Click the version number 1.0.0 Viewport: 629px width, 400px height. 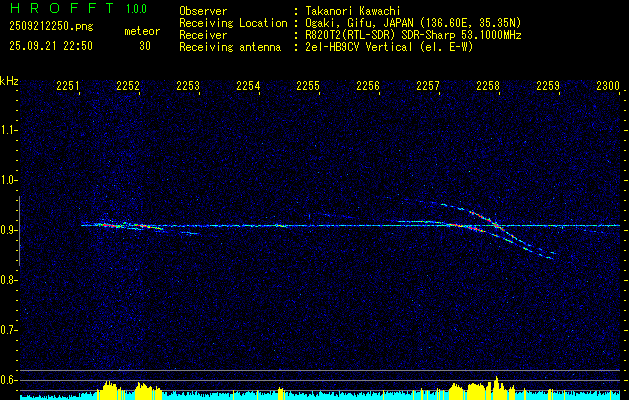click(x=136, y=8)
